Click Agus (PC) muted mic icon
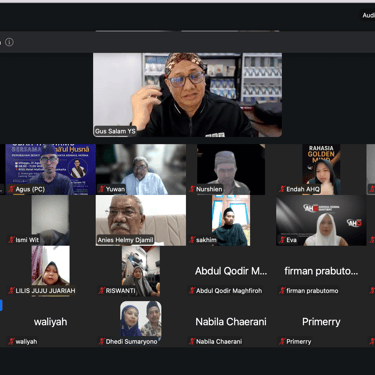375x375 pixels. pyautogui.click(x=11, y=189)
